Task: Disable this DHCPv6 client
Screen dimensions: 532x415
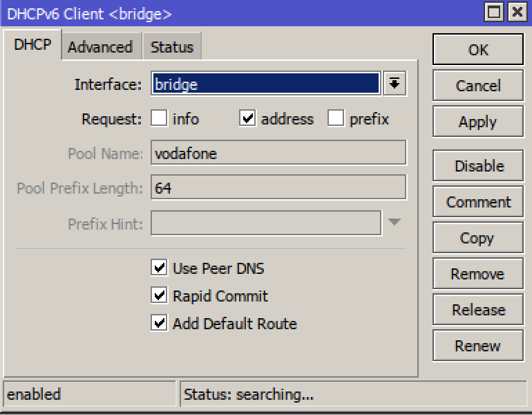Action: 478,166
